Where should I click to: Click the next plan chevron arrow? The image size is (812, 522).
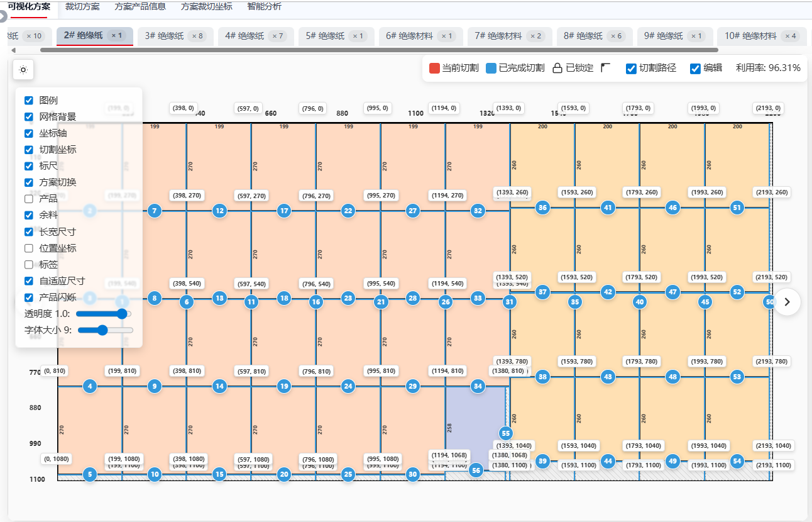(x=787, y=302)
